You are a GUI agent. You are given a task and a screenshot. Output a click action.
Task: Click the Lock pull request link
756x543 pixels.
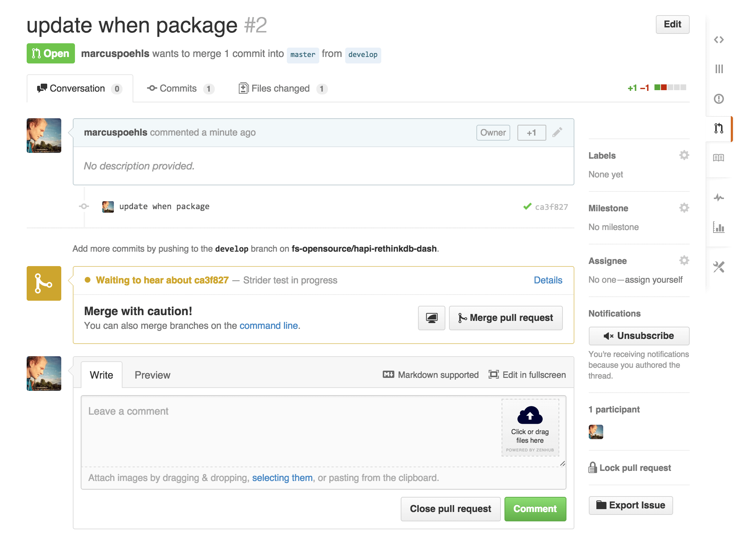coord(630,468)
